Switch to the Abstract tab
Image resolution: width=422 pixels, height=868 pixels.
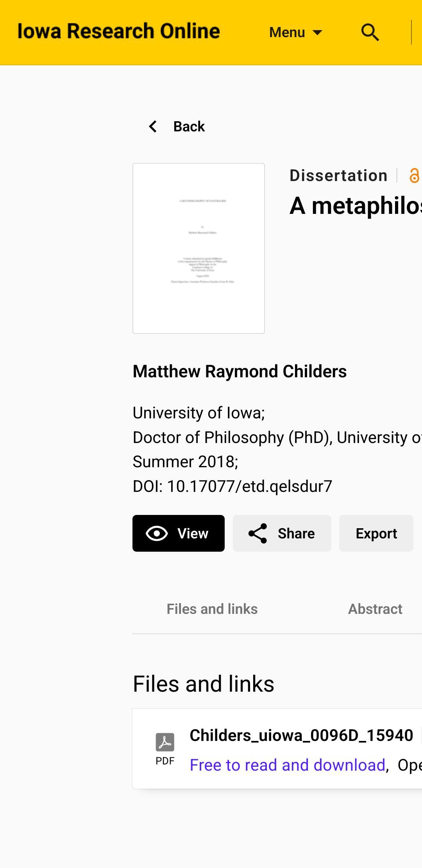point(375,609)
